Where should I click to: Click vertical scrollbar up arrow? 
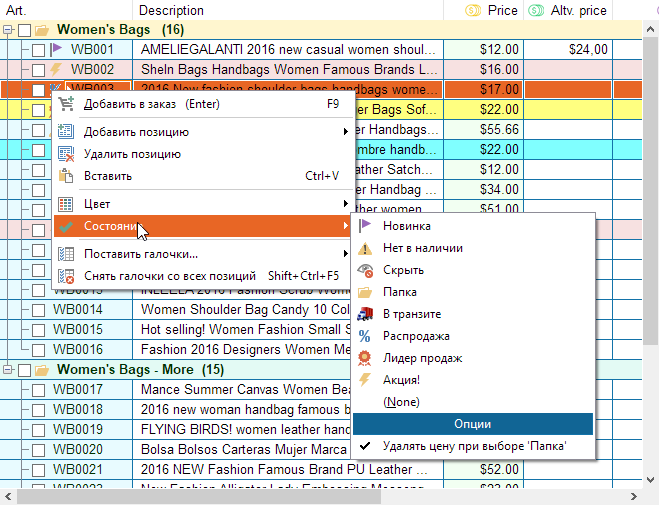650,29
